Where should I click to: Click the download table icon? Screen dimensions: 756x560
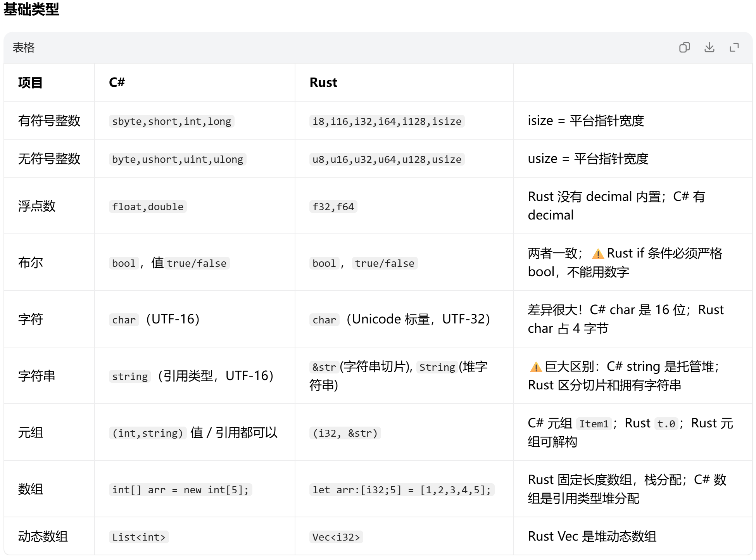pyautogui.click(x=709, y=47)
